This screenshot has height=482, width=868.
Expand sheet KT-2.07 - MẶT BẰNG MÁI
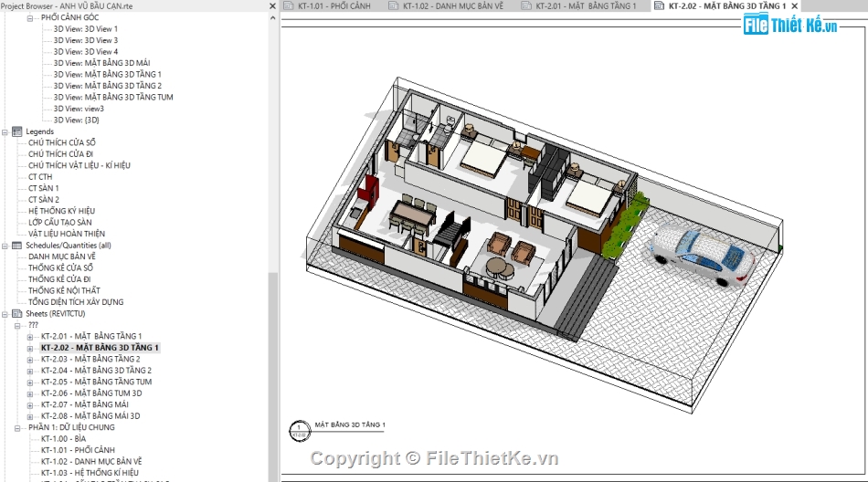(30, 405)
